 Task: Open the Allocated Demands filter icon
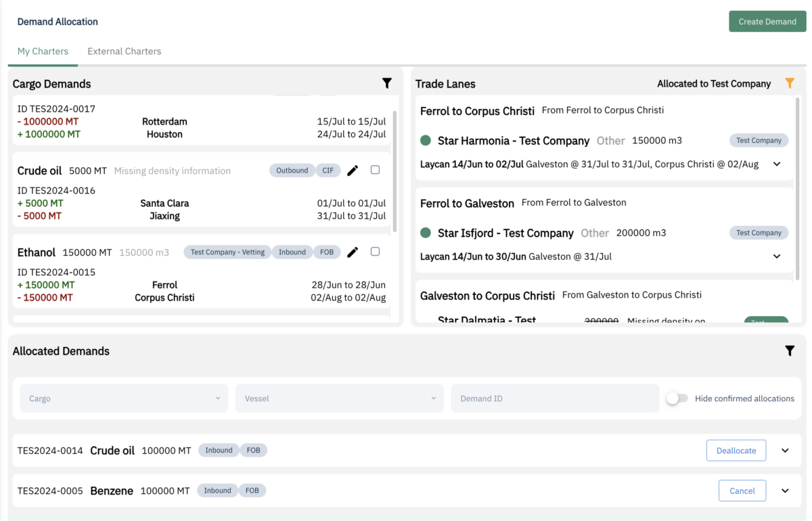789,350
